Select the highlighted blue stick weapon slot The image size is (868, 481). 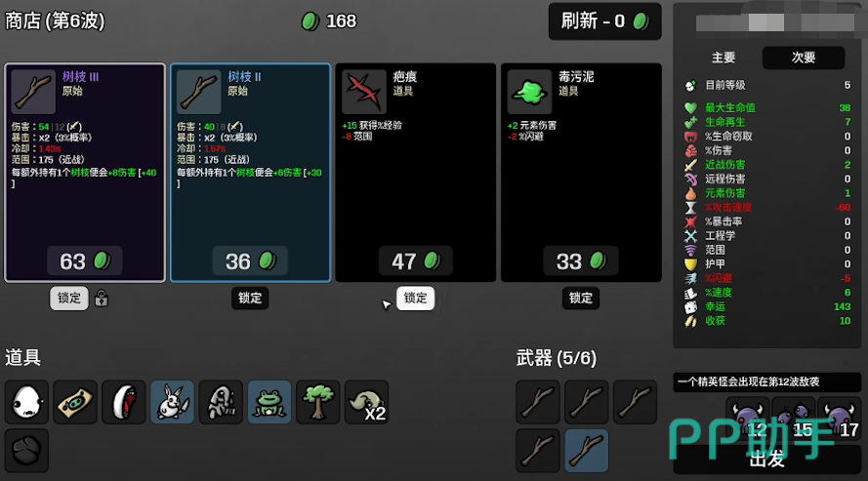pos(587,451)
